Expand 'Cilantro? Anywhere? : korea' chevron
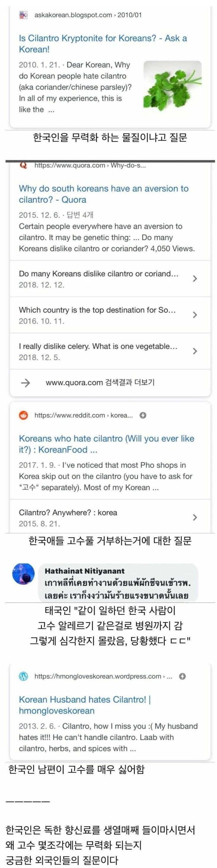 (x=195, y=518)
